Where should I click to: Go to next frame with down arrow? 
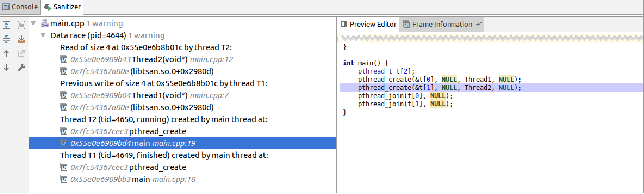6,68
